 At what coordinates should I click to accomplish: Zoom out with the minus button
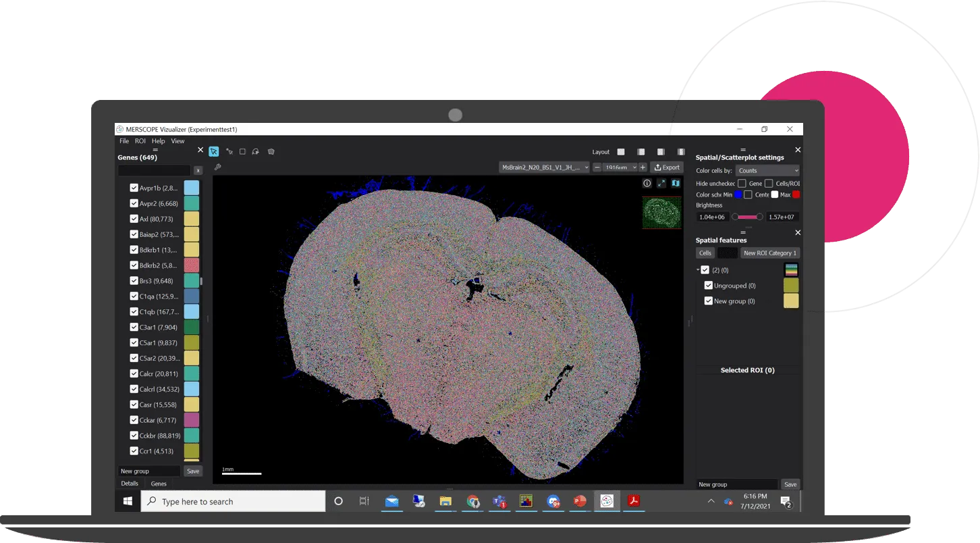coord(597,167)
